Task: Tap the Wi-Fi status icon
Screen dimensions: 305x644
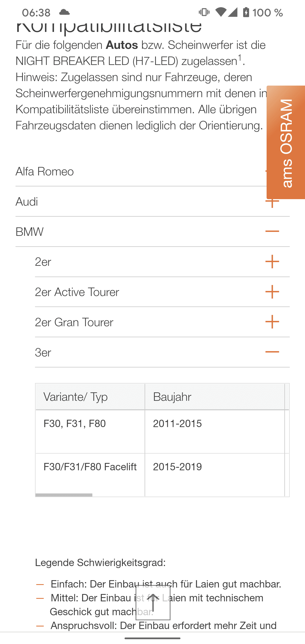Action: [x=221, y=12]
